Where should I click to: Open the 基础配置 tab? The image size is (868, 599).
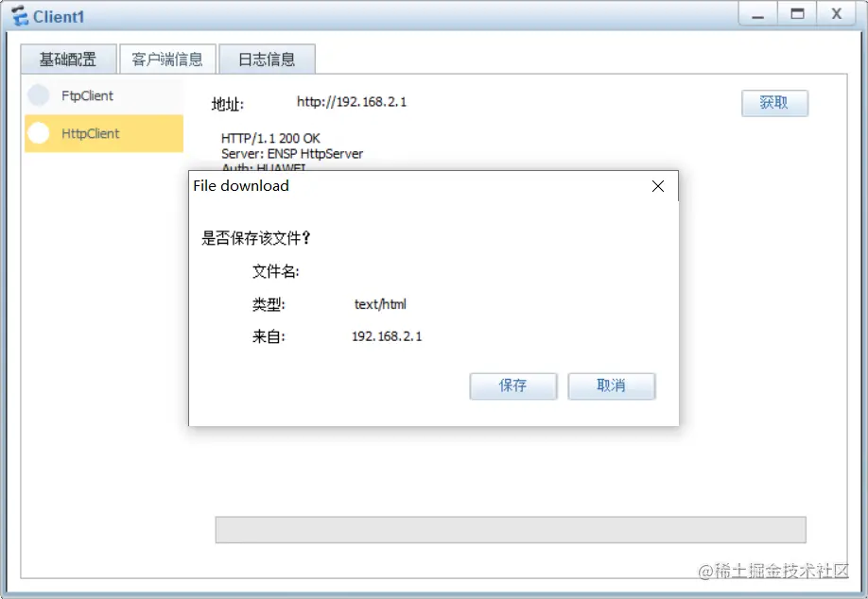point(69,60)
